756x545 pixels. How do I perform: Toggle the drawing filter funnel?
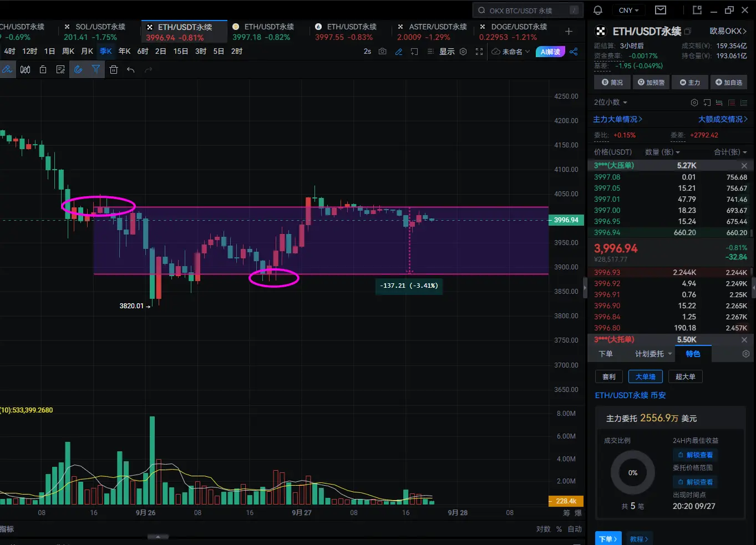(96, 69)
